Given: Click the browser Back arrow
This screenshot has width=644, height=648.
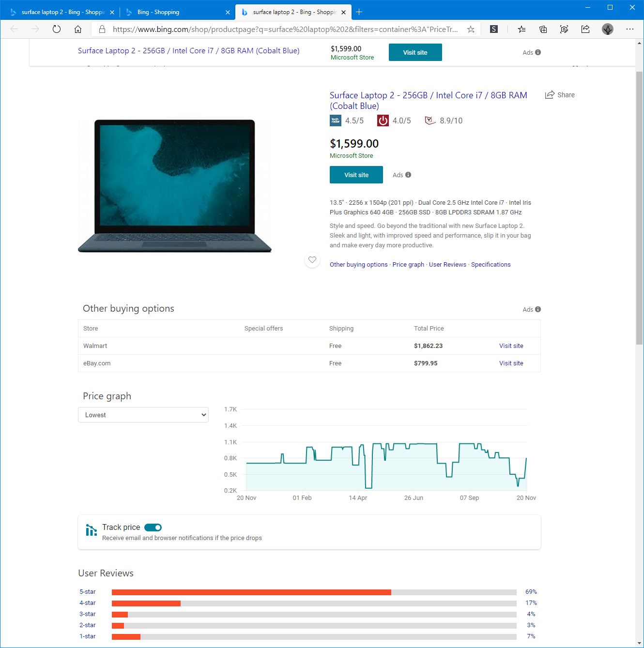Looking at the screenshot, I should [14, 29].
